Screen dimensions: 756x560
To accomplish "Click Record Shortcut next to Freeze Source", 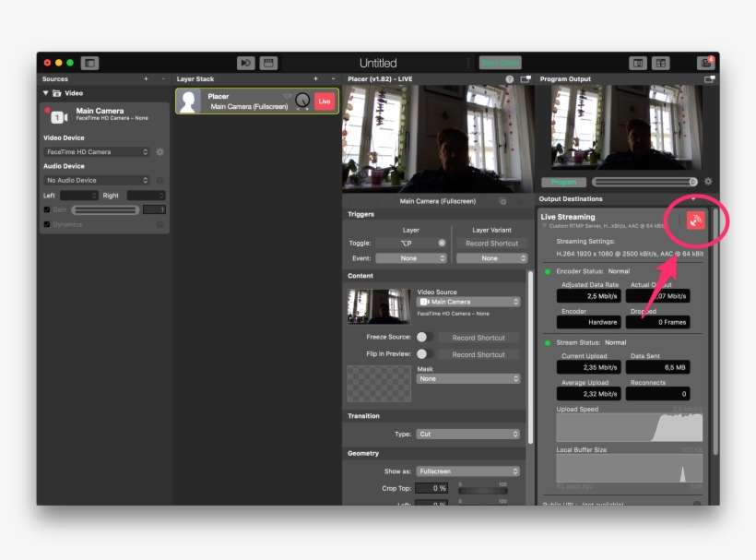I will (478, 338).
